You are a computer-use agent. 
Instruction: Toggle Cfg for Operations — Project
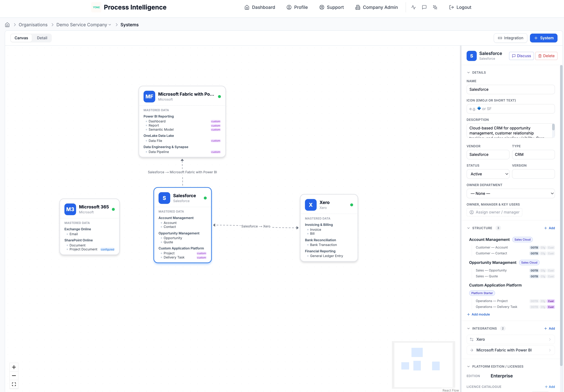543,301
